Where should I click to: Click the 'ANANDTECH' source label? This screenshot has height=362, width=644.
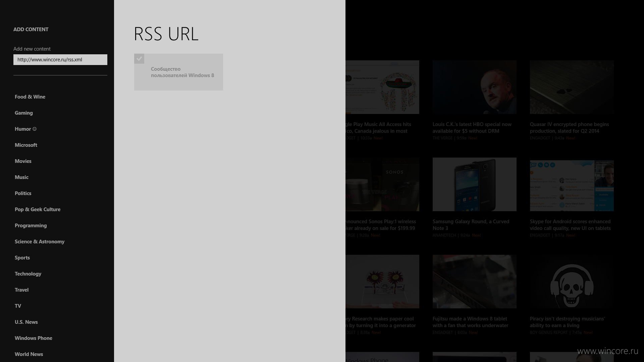click(x=444, y=235)
